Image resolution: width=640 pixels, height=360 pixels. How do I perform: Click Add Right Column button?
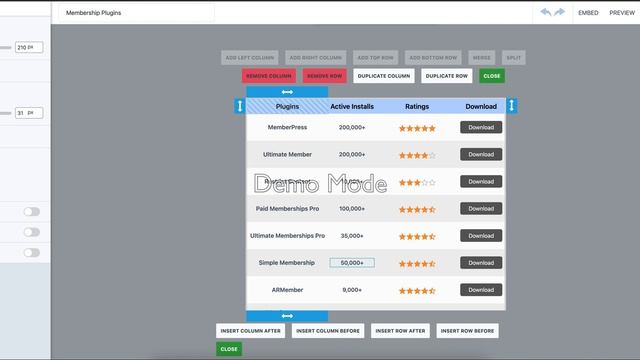[x=316, y=58]
